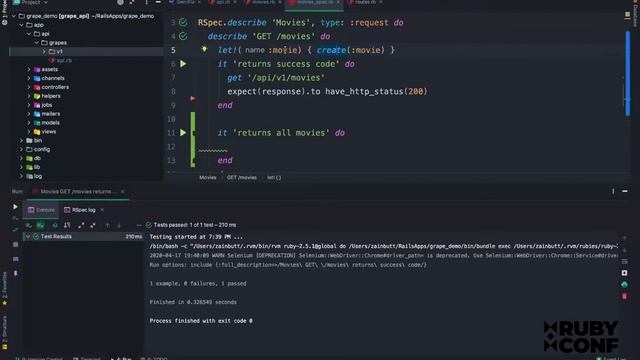
Task: Click the console Up the Stack Trace arrow
Action: (x=624, y=238)
